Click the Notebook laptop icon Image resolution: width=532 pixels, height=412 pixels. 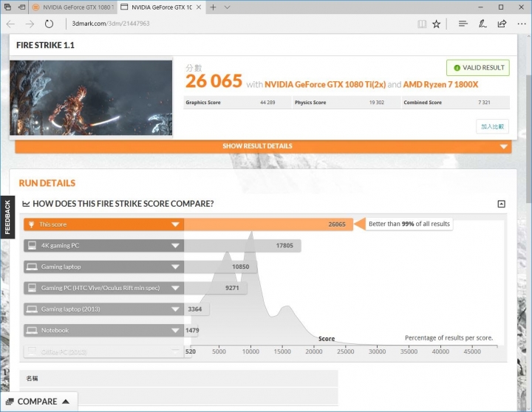point(32,330)
